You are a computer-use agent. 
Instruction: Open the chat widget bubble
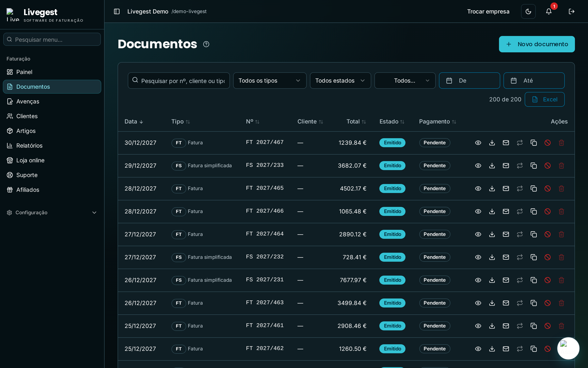click(568, 348)
